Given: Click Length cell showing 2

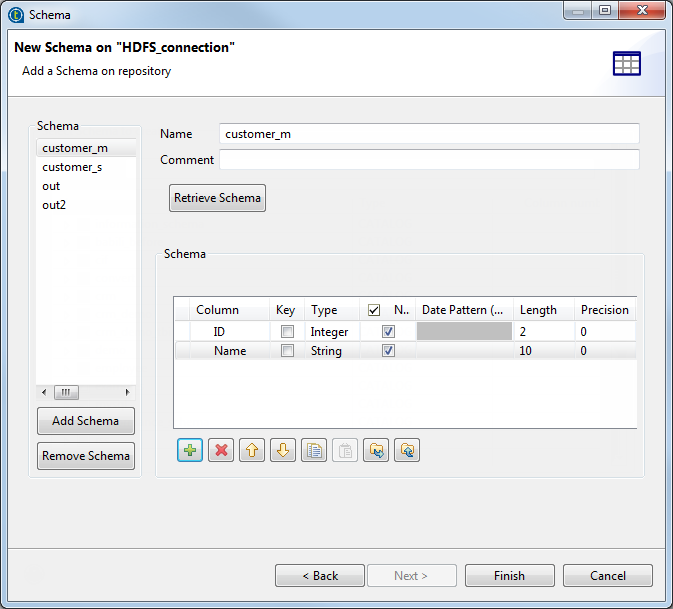Looking at the screenshot, I should click(544, 332).
